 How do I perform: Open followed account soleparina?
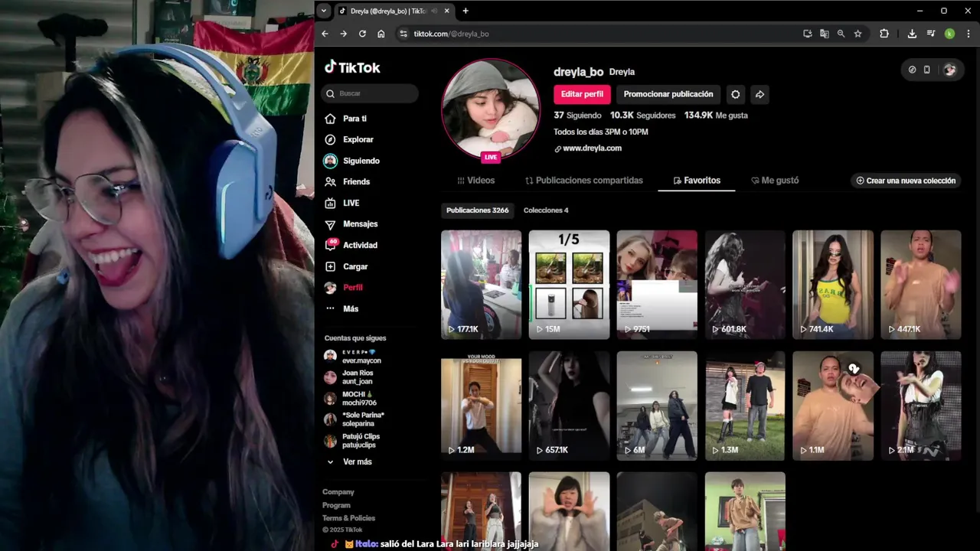354,419
